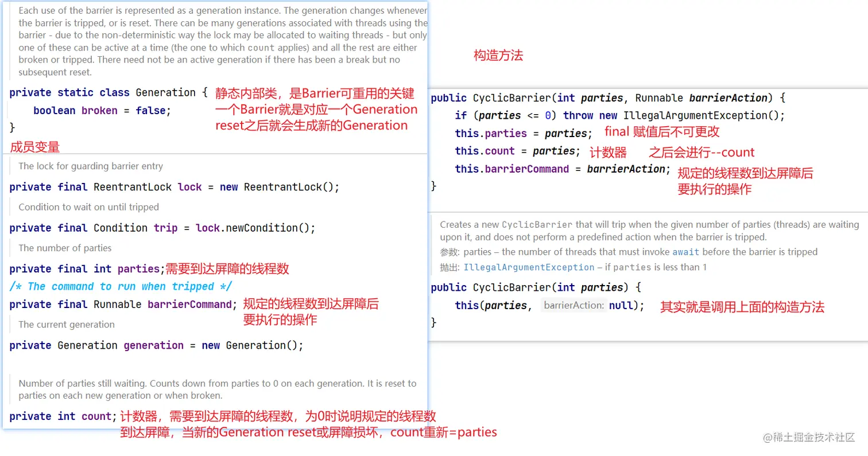Click 'this.parties = parties;' assignment

click(x=524, y=133)
